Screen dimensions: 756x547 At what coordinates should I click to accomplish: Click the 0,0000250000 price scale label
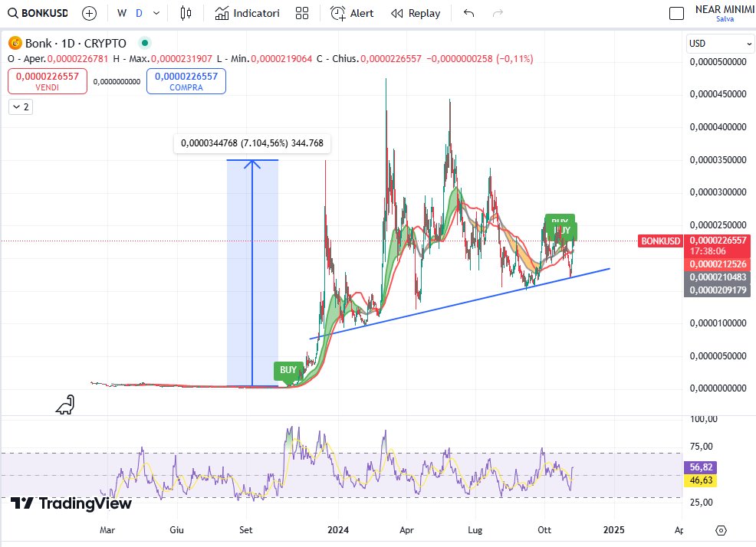coord(718,225)
